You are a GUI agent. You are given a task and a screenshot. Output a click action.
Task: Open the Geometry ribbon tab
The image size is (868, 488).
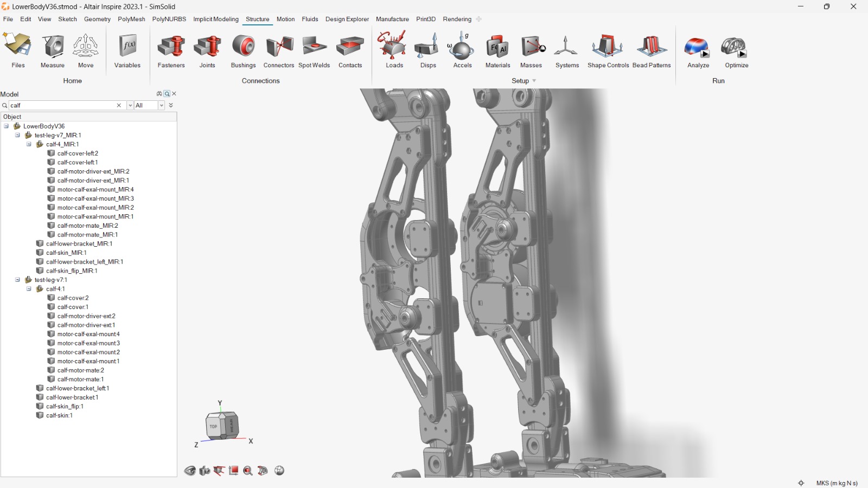97,19
